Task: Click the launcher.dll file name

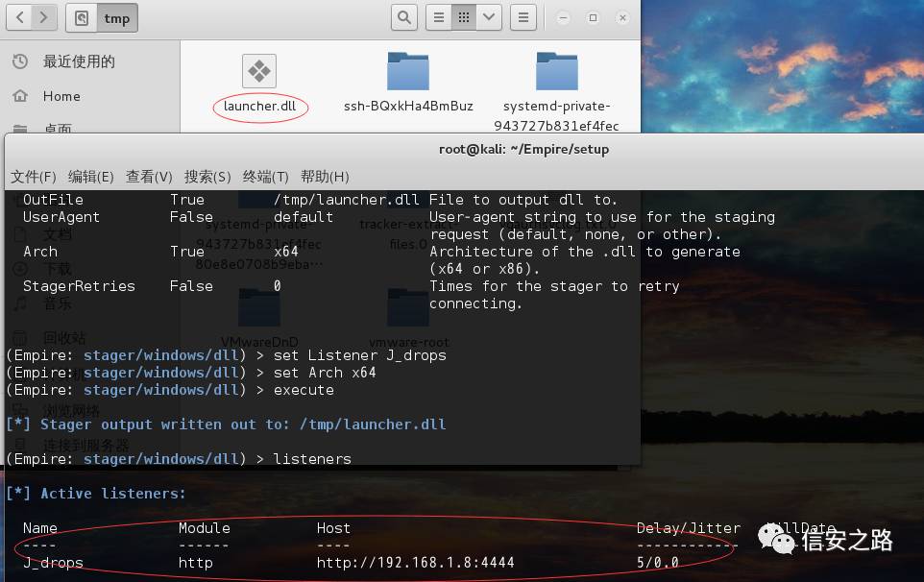Action: point(260,106)
